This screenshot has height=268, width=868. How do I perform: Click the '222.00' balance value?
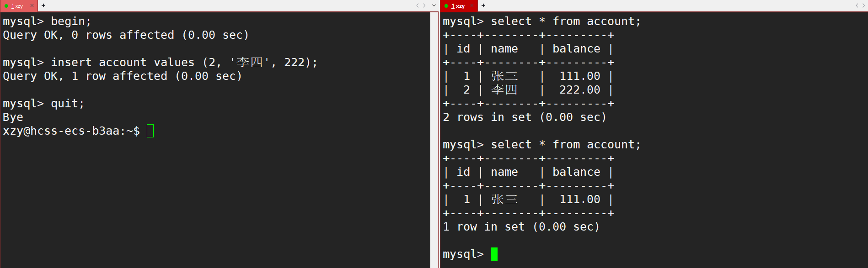(x=579, y=90)
